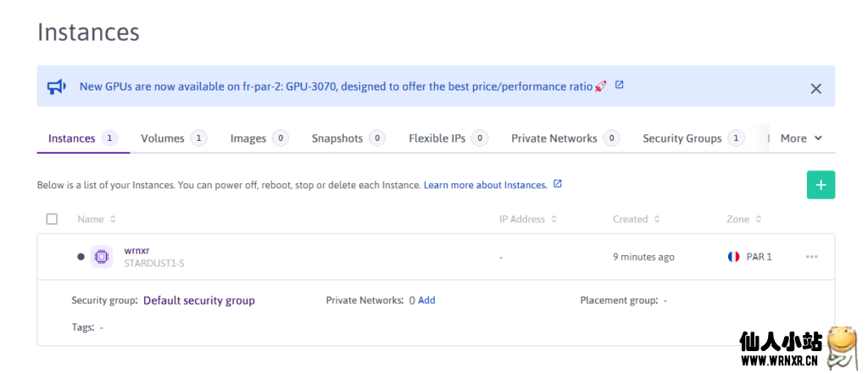This screenshot has width=868, height=374.
Task: Open the Default security group link
Action: point(198,300)
